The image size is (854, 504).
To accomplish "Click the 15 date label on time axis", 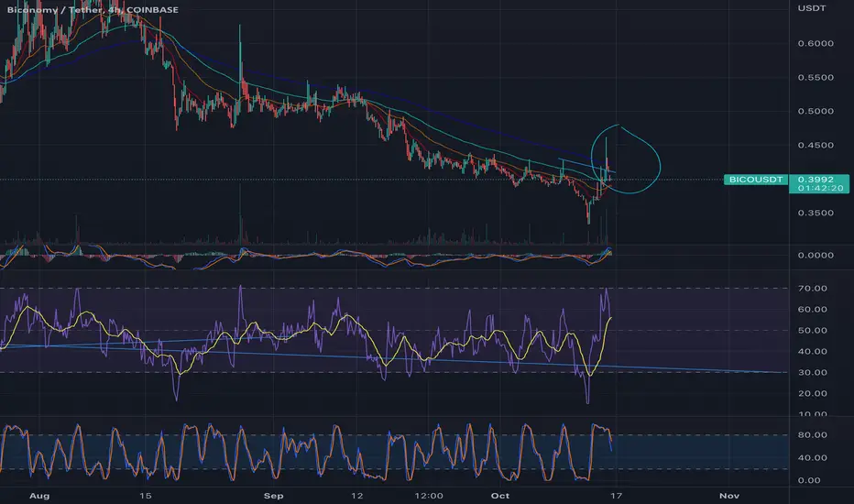I will (145, 496).
